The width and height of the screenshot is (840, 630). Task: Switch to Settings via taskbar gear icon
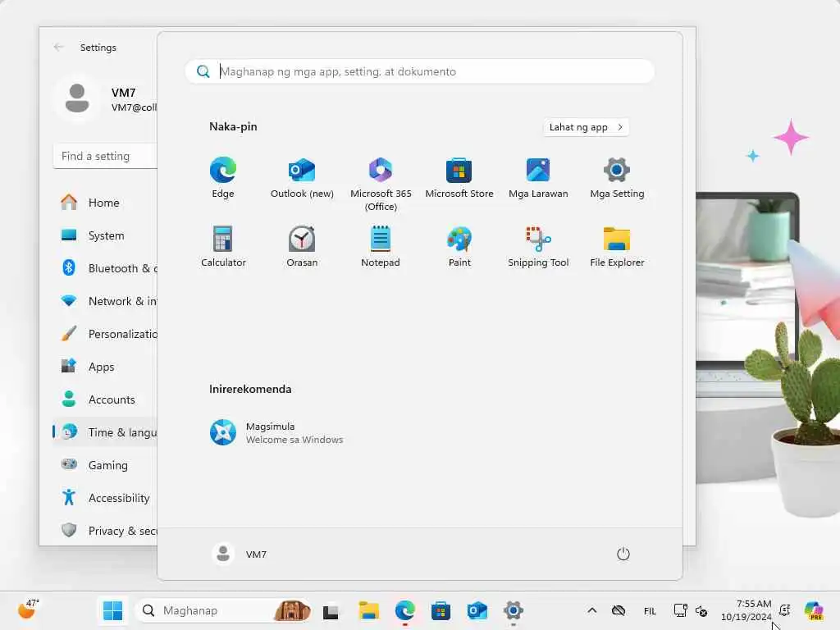point(513,610)
